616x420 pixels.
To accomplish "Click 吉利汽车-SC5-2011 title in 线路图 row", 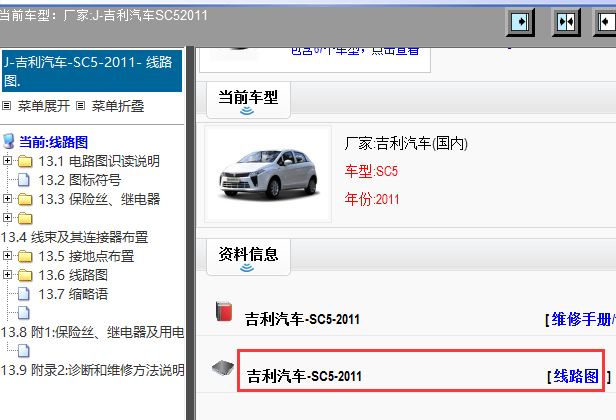I will pos(304,376).
